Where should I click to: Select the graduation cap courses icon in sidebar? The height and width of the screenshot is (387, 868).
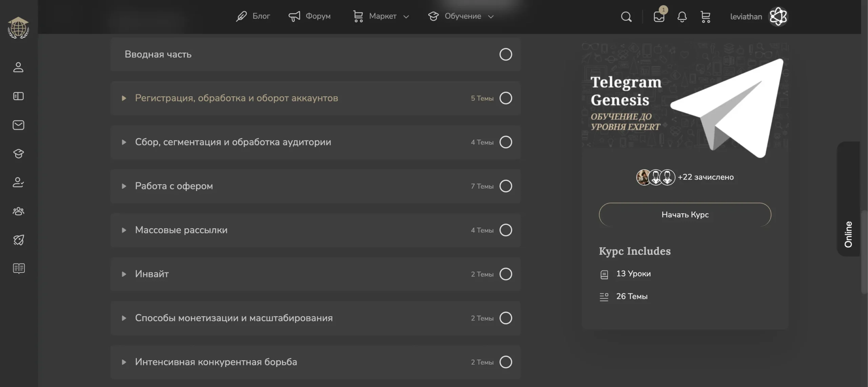point(18,154)
